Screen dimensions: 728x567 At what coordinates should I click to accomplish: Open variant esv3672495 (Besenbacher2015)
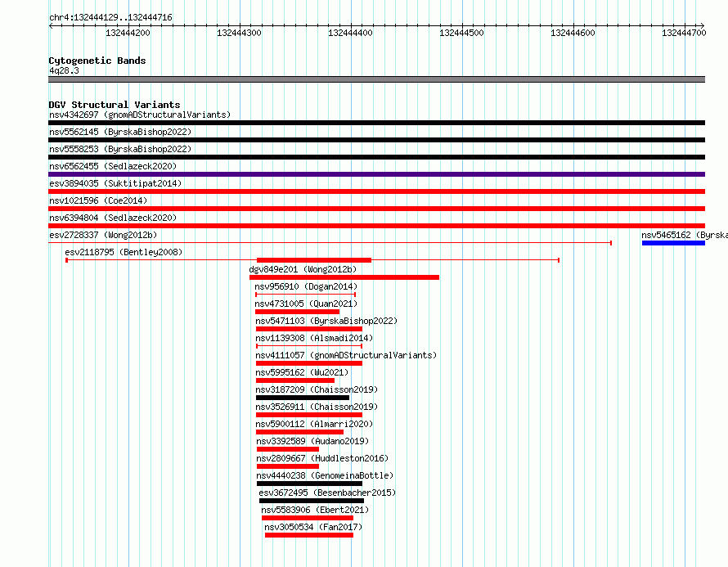click(327, 493)
